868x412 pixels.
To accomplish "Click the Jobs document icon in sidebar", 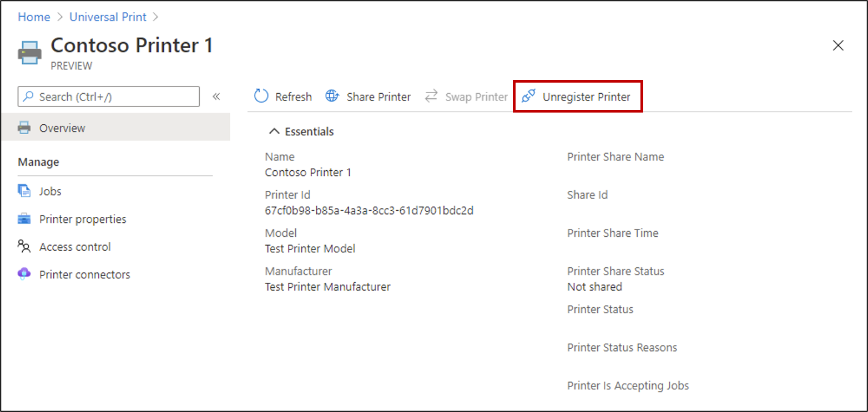I will (x=23, y=191).
